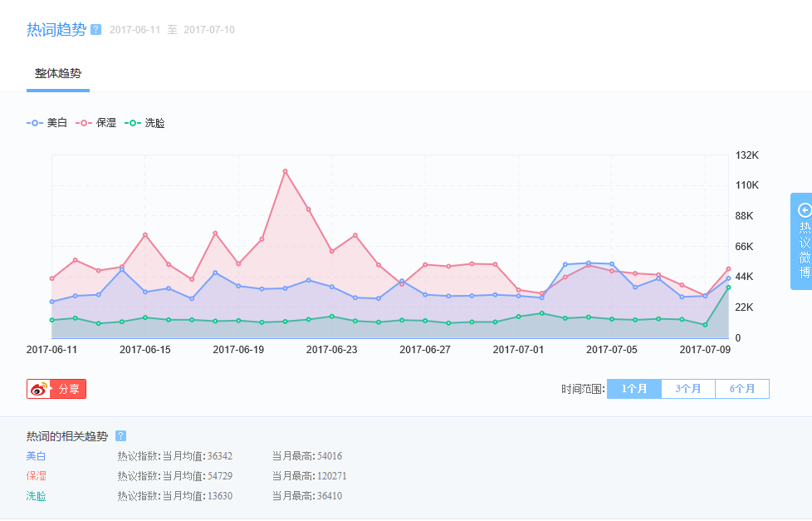Click 保湿 peak data point at 120K
The image size is (812, 521).
pyautogui.click(x=285, y=171)
